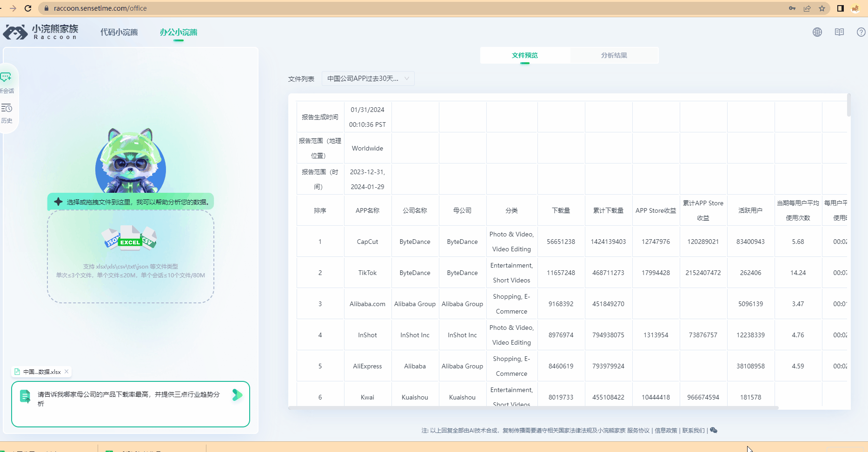Select the 'Worldwide' cell

pos(367,148)
